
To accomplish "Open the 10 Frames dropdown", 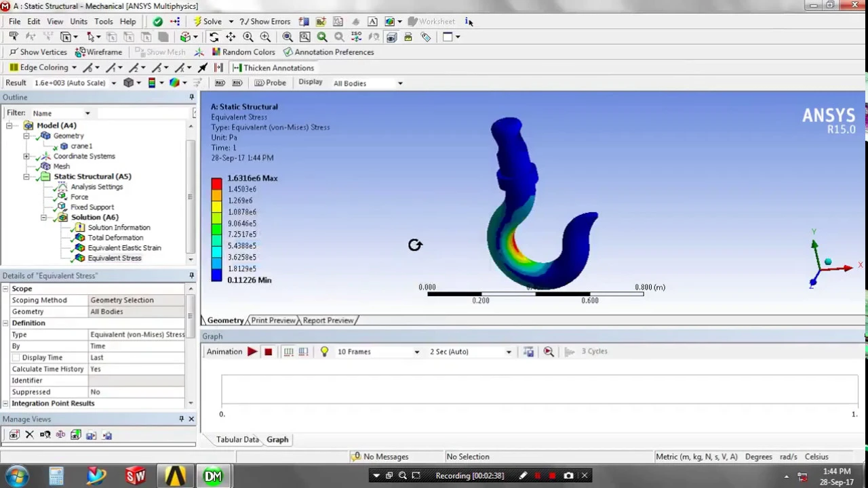I will pos(417,352).
